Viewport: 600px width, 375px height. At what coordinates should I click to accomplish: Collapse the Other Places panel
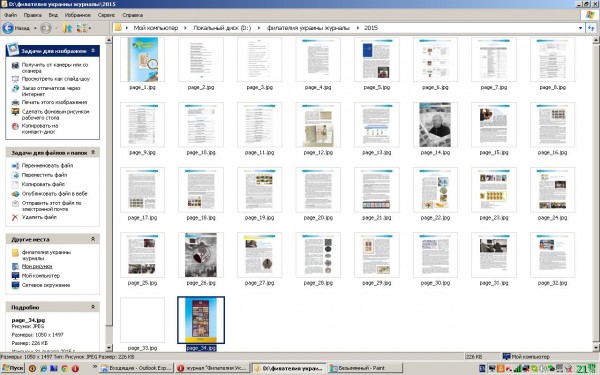click(x=93, y=239)
